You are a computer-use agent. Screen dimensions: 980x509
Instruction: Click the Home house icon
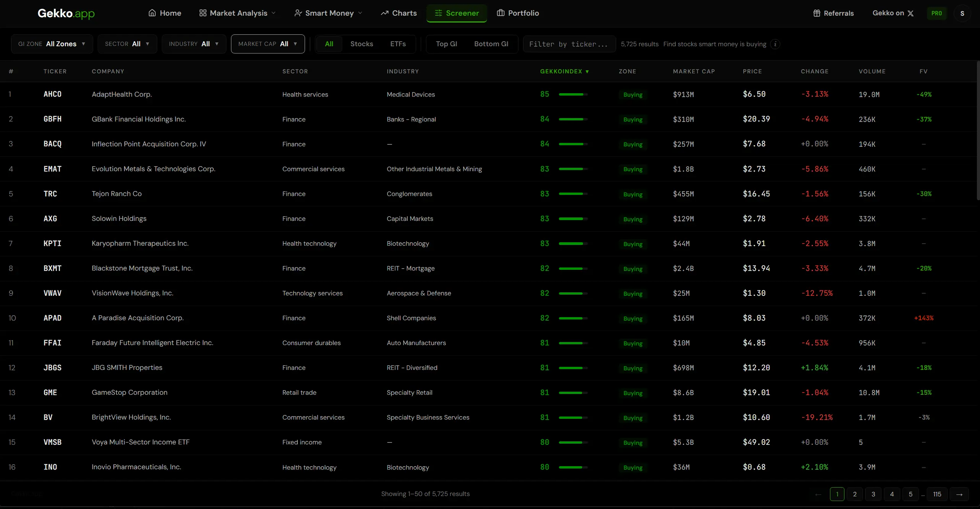[x=152, y=13]
